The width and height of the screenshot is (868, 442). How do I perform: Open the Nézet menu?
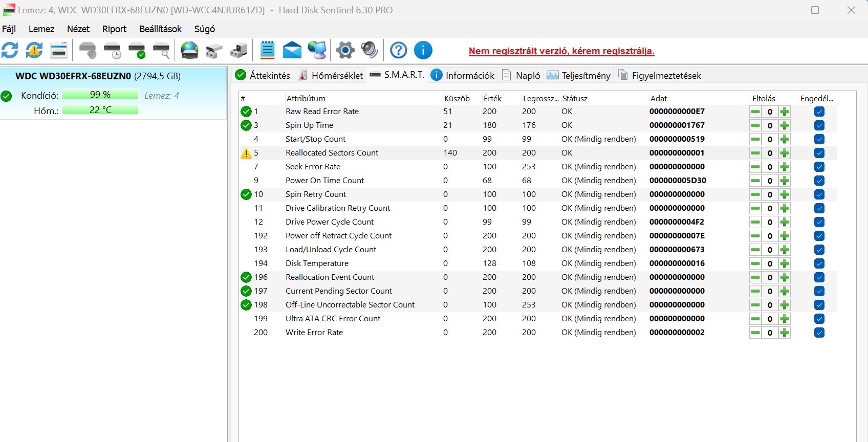coord(78,29)
